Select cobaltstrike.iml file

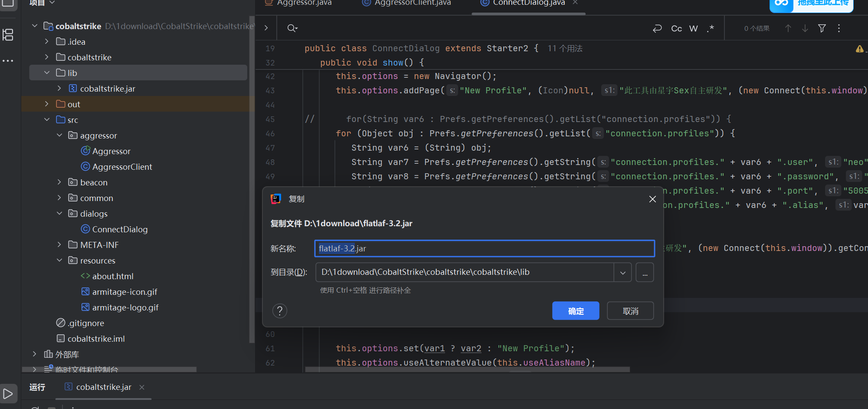[x=96, y=339]
